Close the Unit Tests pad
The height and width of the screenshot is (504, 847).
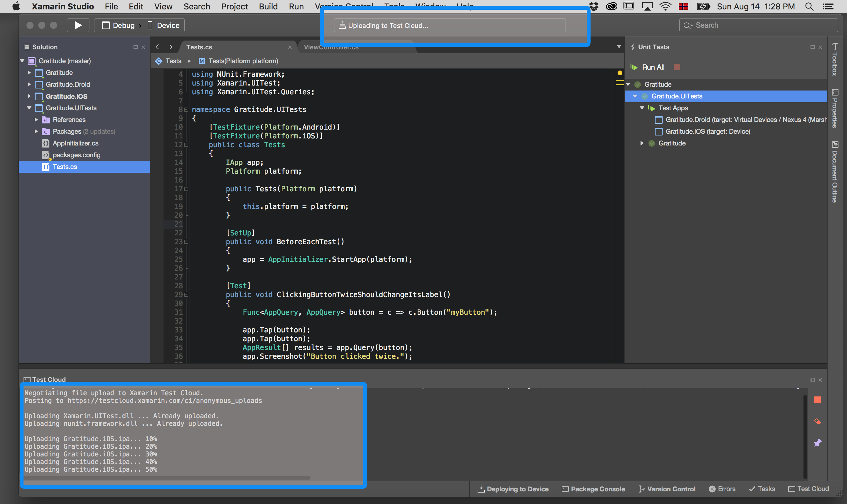pos(820,47)
